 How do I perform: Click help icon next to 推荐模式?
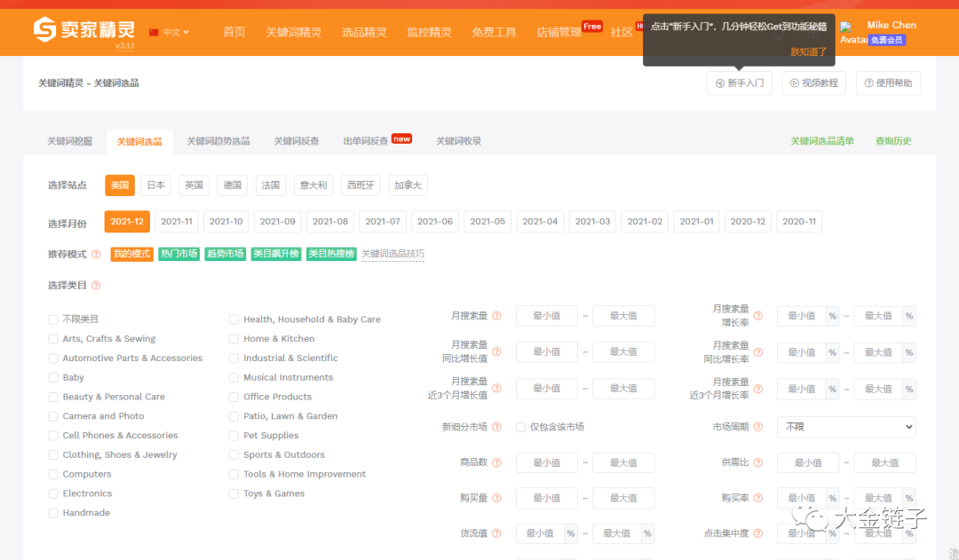96,255
